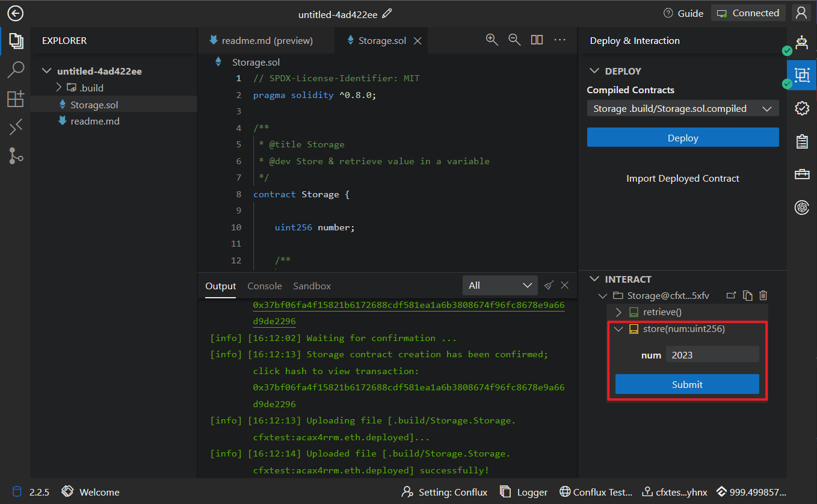Open the Compiled Contracts dropdown

(x=683, y=108)
